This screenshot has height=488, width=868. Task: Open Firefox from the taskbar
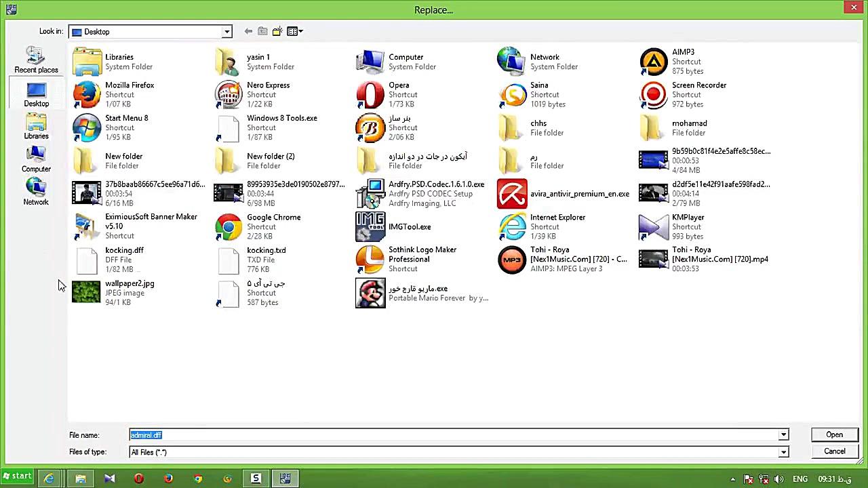[168, 479]
